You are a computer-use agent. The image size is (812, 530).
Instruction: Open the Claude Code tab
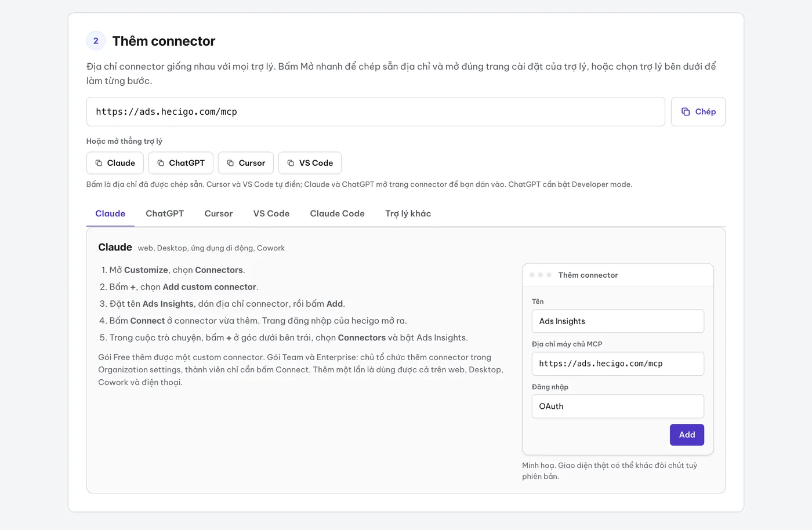[x=337, y=213]
